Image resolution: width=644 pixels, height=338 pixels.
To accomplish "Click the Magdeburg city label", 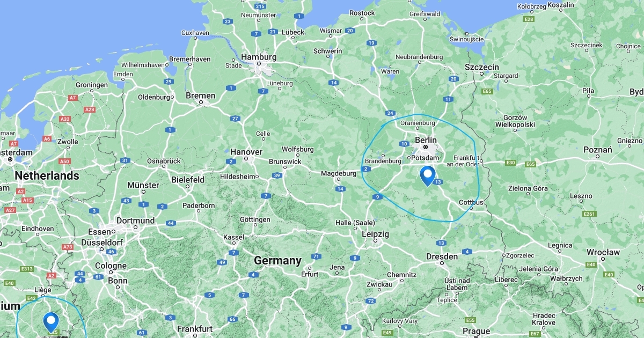I will tap(339, 173).
